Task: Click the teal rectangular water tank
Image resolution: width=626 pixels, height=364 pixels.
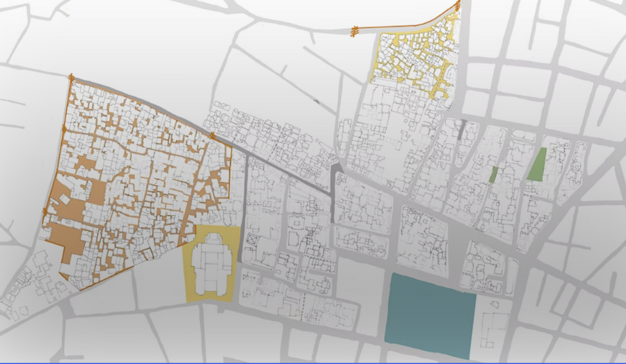Action: [431, 315]
